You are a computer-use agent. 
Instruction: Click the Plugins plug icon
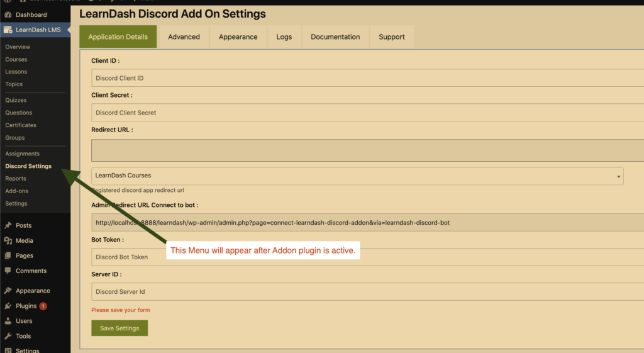coord(8,306)
